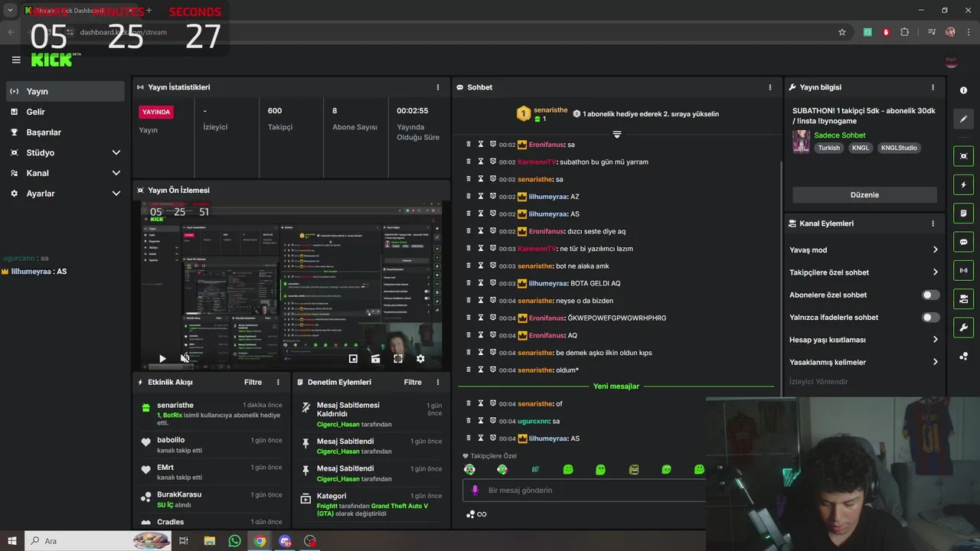Open File Explorer from the taskbar
This screenshot has height=551, width=980.
(209, 541)
